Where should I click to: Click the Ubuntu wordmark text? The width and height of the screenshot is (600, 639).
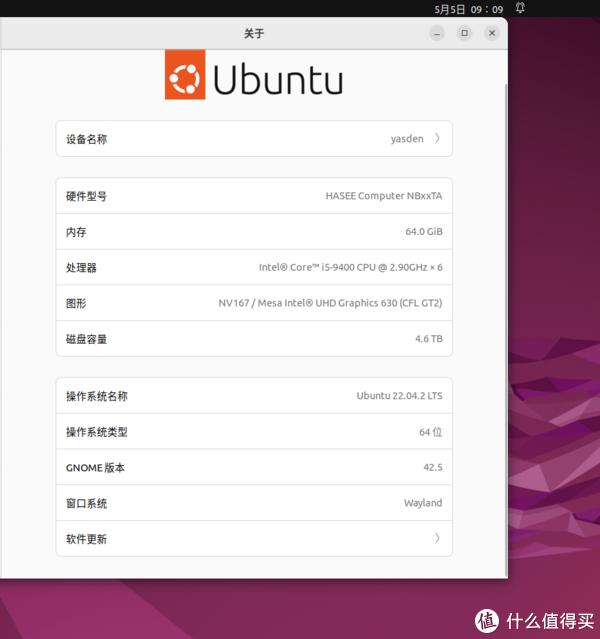pos(278,79)
